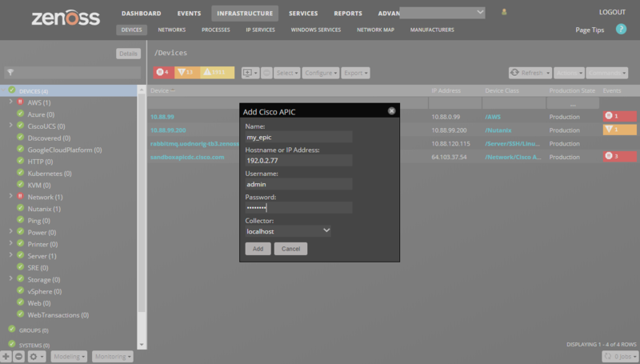Open the Export dropdown

(355, 73)
